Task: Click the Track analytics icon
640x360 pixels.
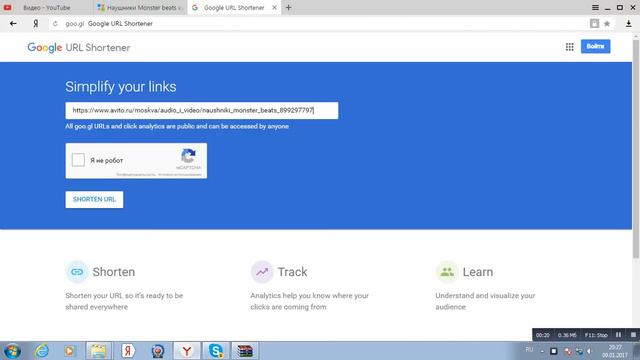Action: (x=262, y=272)
